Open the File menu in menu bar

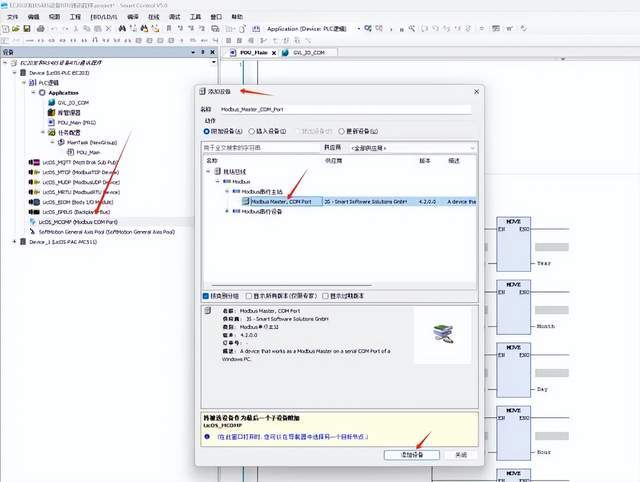pos(12,17)
